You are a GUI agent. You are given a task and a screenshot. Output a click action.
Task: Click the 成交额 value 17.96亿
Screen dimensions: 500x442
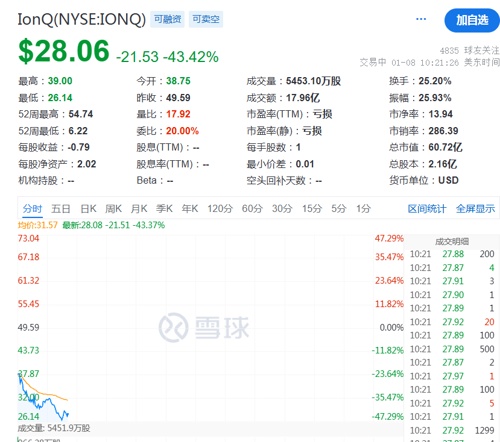303,98
